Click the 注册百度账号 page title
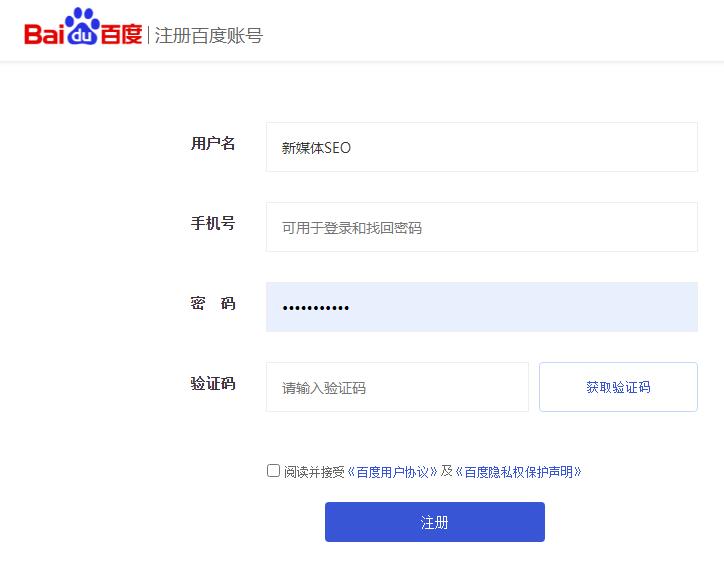Image resolution: width=724 pixels, height=574 pixels. pyautogui.click(x=209, y=36)
